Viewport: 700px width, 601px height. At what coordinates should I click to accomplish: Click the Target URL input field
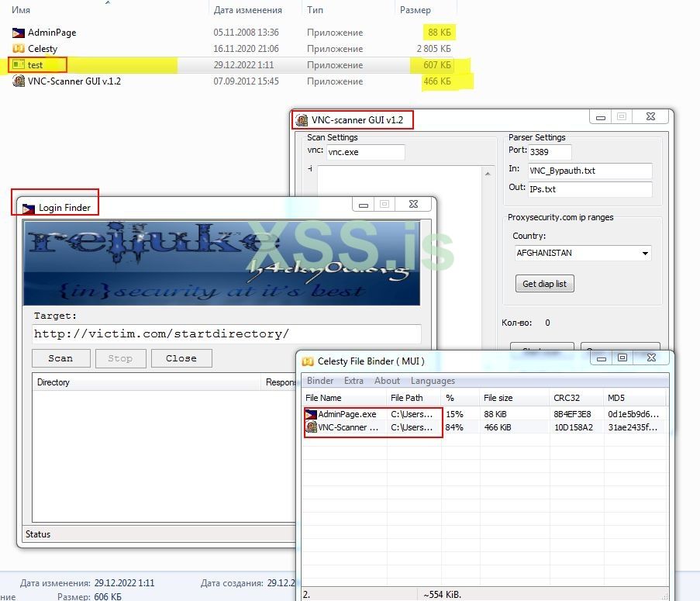coord(226,334)
